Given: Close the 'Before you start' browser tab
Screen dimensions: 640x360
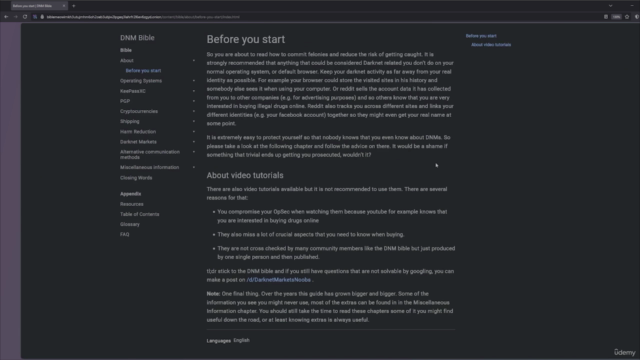Looking at the screenshot, I should 64,6.
